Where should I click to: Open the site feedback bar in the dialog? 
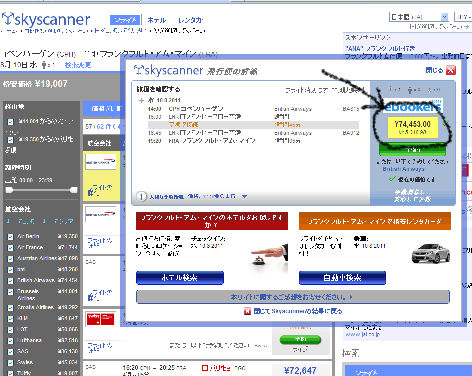coord(293,297)
